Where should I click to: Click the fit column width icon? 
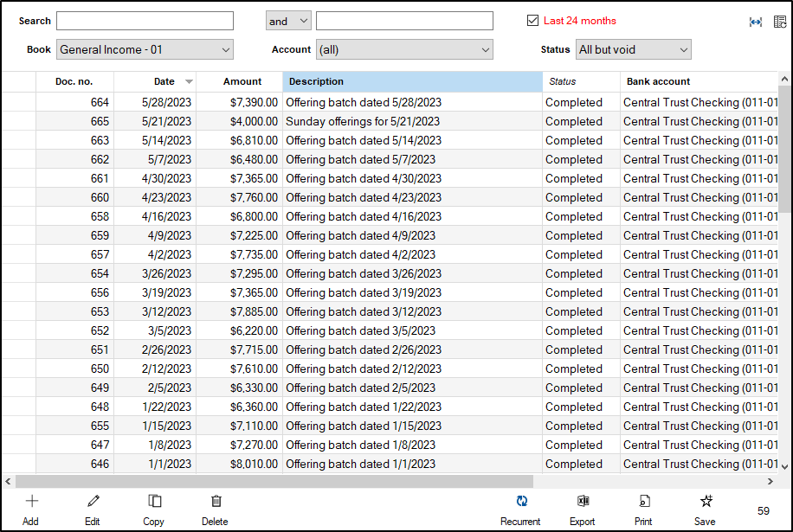pyautogui.click(x=755, y=22)
